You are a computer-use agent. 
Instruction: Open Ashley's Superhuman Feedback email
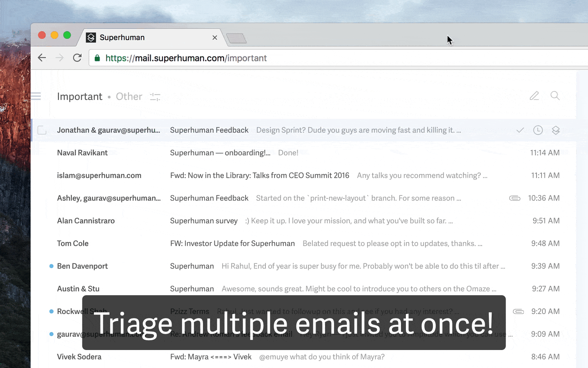(x=304, y=198)
